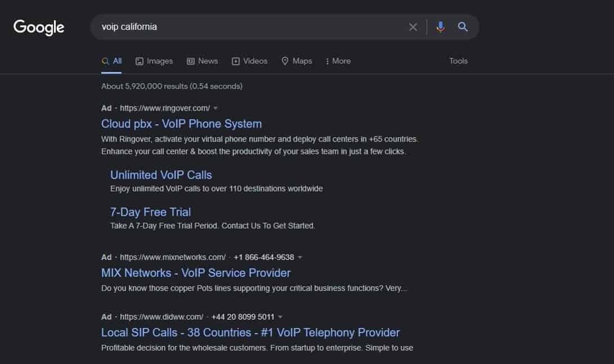614x364 pixels.
Task: Go to the Maps tab
Action: pyautogui.click(x=297, y=61)
